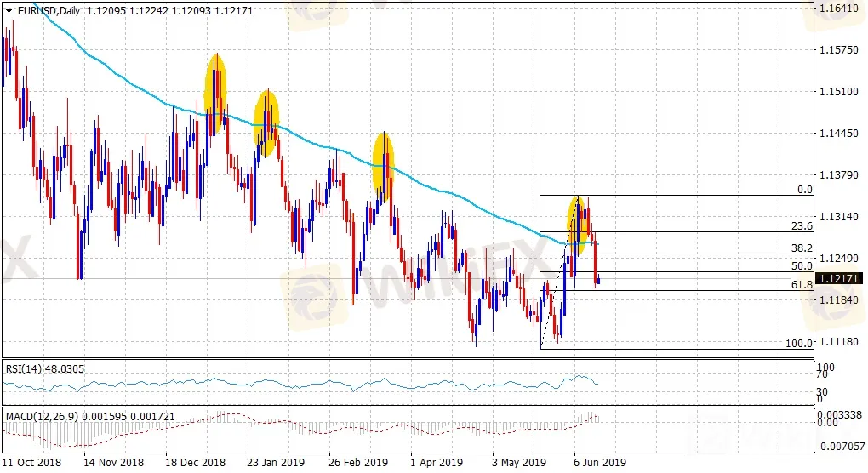Image resolution: width=868 pixels, height=473 pixels.
Task: Click the 38.2 Fibonacci level label
Action: [802, 248]
